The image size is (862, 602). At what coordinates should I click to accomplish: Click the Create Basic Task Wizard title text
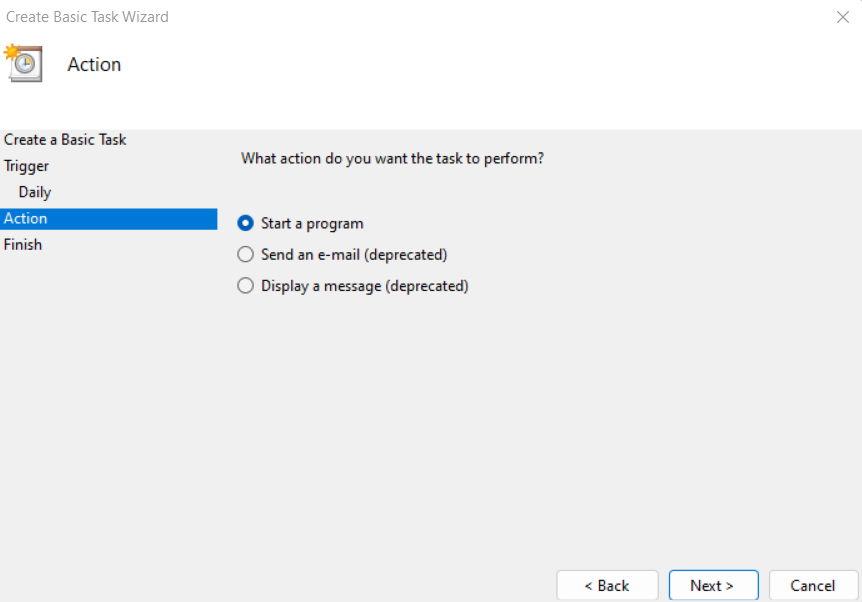pos(88,17)
